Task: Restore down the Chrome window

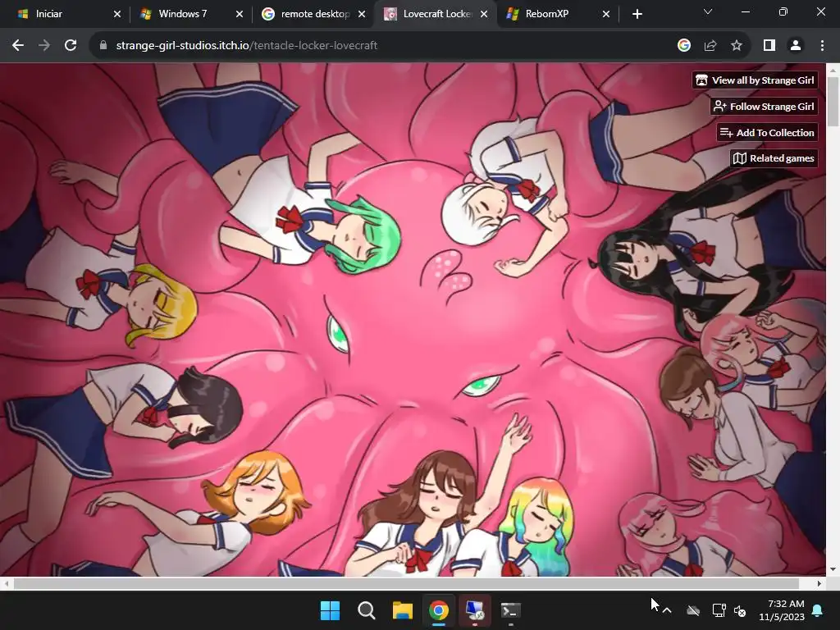Action: coord(783,11)
